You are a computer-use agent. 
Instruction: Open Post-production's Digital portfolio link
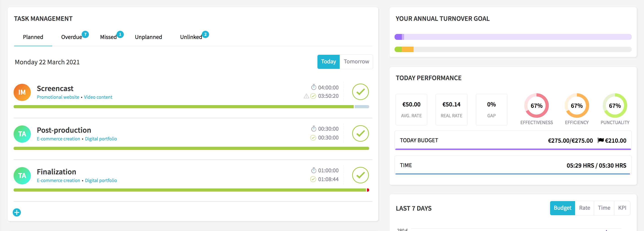pyautogui.click(x=101, y=139)
